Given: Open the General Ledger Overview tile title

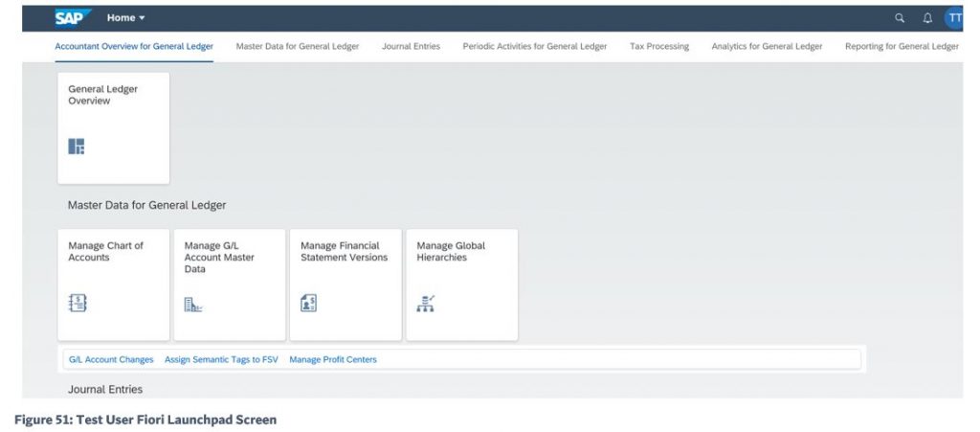Looking at the screenshot, I should 103,95.
